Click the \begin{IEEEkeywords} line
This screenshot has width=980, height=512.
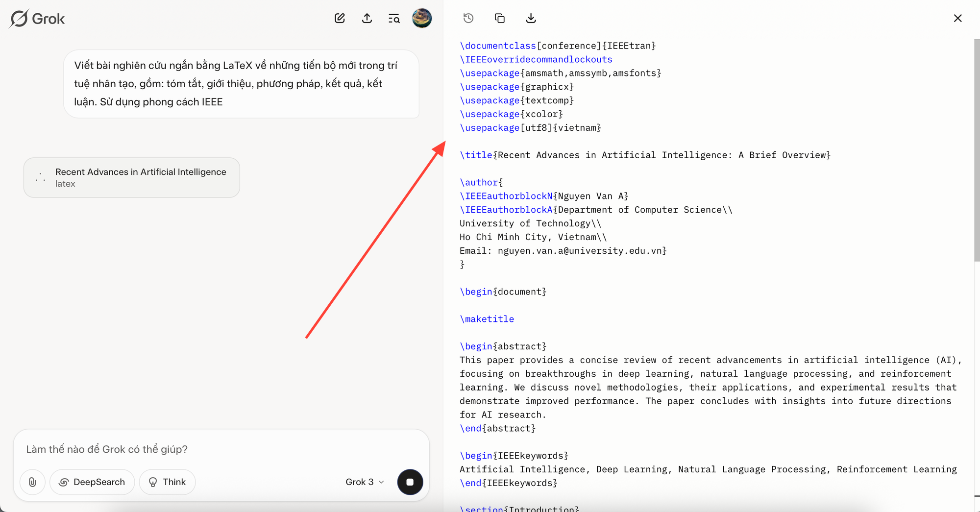coord(514,456)
